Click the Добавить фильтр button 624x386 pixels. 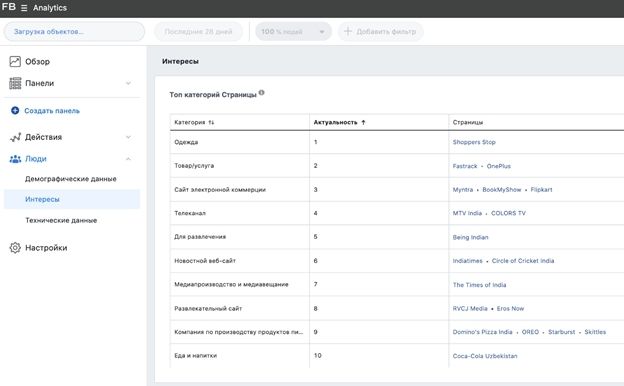coord(380,31)
